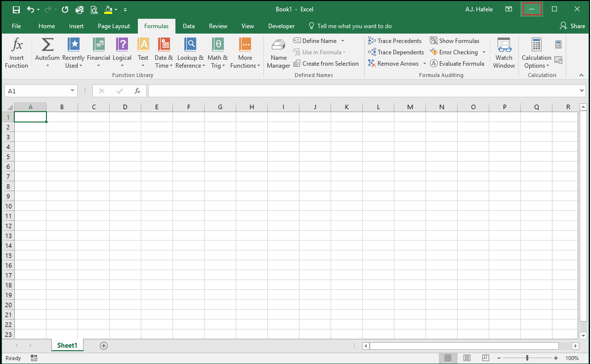This screenshot has width=591, height=364.
Task: Open Calculation Options menu
Action: 536,53
